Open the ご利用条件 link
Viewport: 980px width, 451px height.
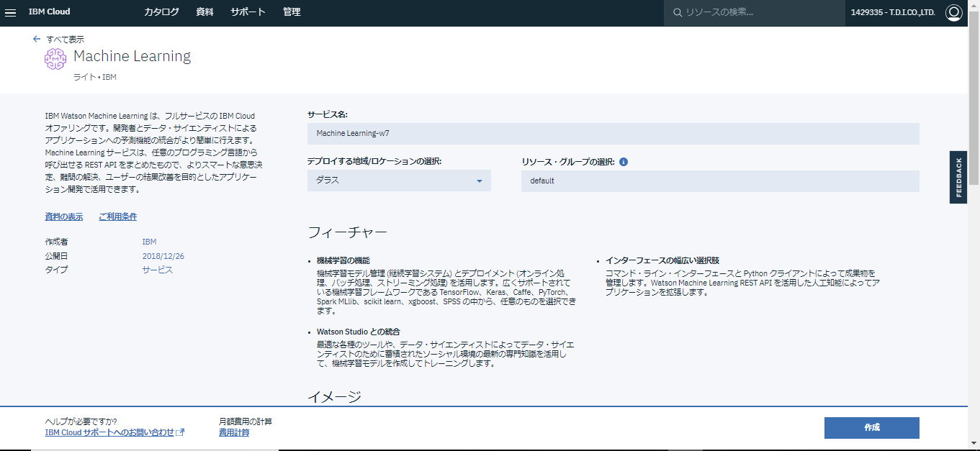pyautogui.click(x=117, y=217)
